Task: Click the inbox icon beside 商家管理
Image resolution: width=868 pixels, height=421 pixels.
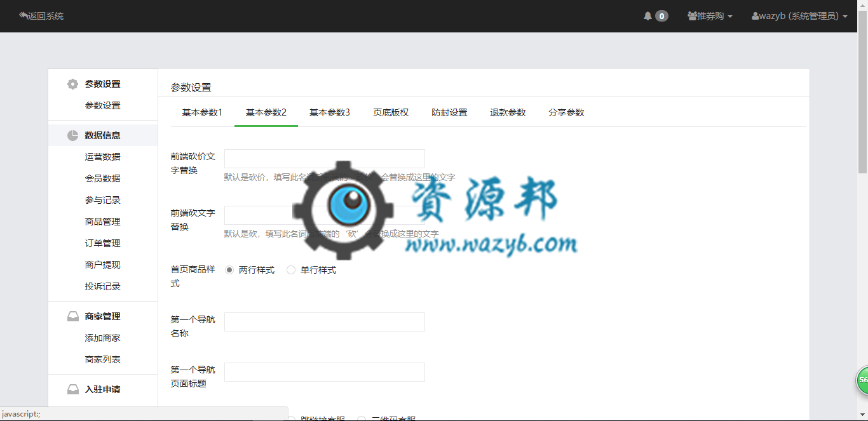Action: click(73, 316)
